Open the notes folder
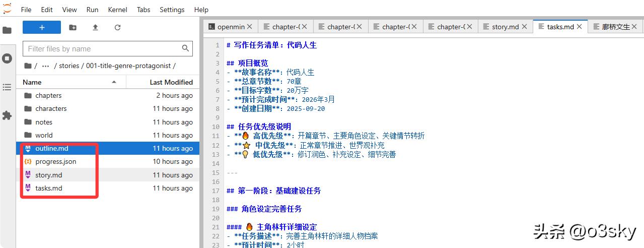This screenshot has height=248, width=644. [x=108, y=122]
